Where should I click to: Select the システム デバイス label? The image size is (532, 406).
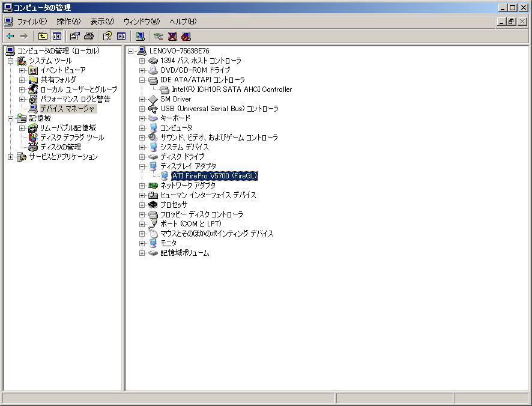pos(184,147)
